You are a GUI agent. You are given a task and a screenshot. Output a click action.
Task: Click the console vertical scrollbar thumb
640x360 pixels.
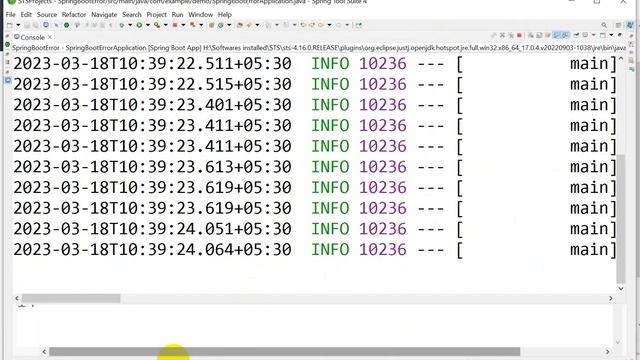point(621,219)
